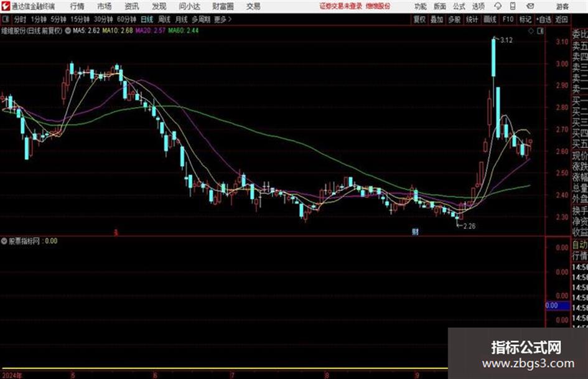Click the blue highlighted 0.00 axis value
Viewport: 588px width, 379px height.
click(558, 306)
